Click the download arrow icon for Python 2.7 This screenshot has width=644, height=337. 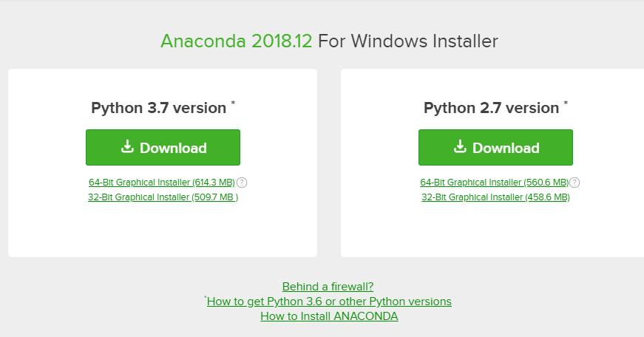pyautogui.click(x=460, y=146)
